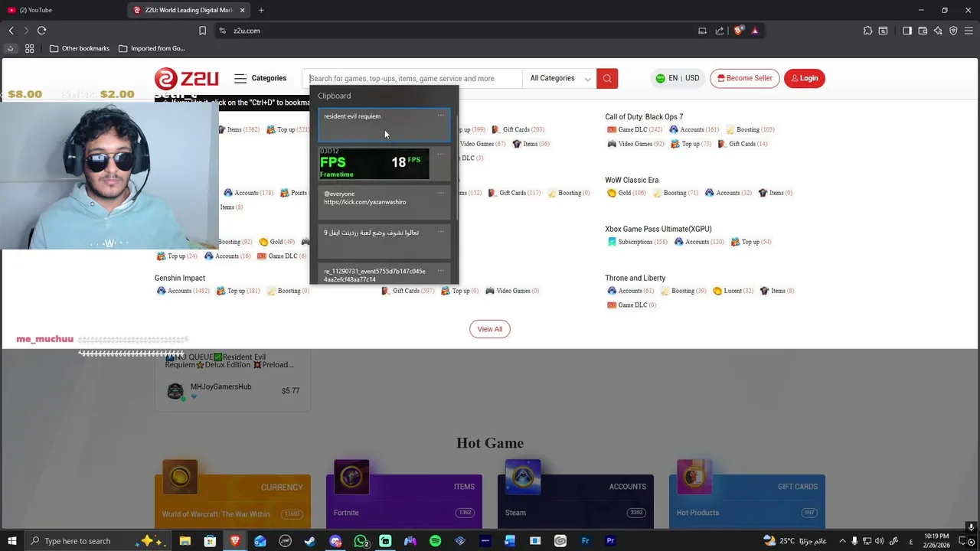Open Steam from the taskbar
The height and width of the screenshot is (551, 980).
[x=310, y=541]
